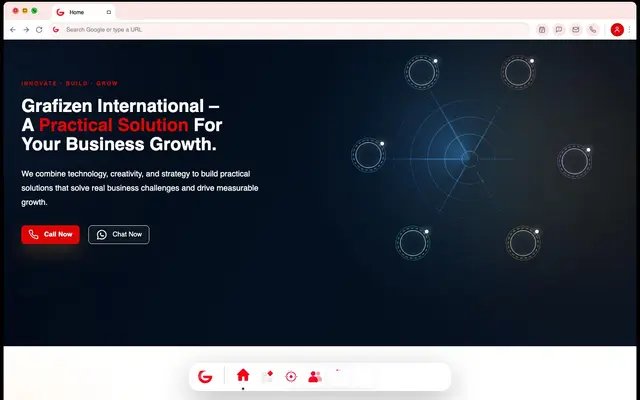
Task: Open the three-dot browser menu
Action: click(629, 30)
